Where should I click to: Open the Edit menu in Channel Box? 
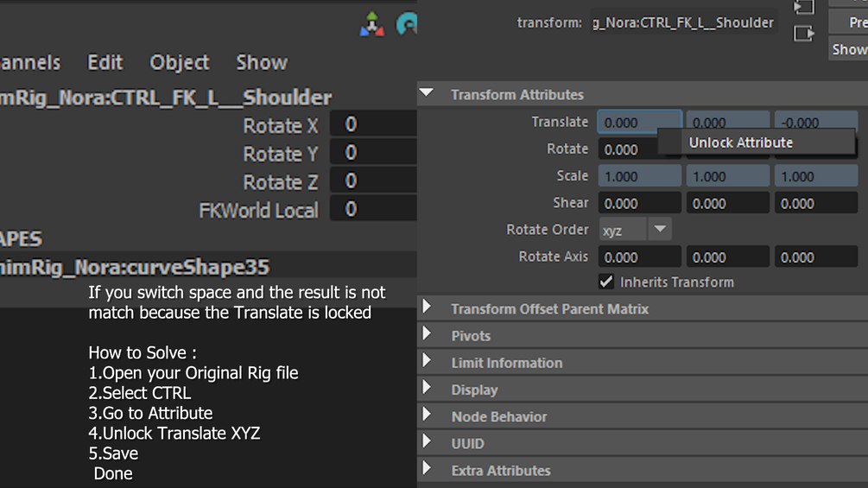(105, 62)
